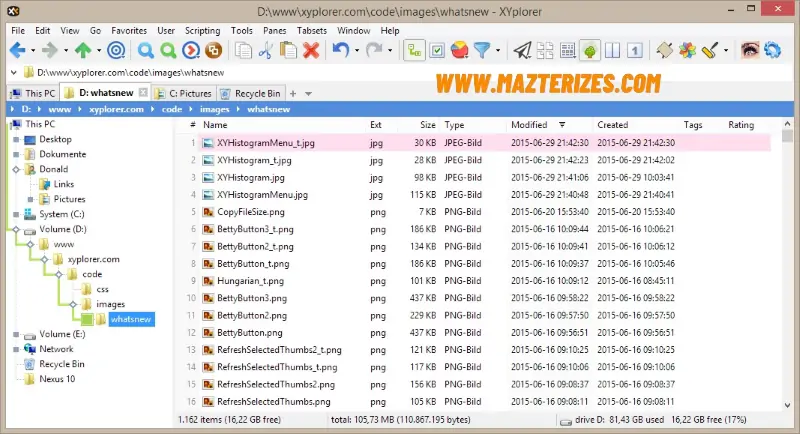Open Find Files with blue magnifier
Viewport: 800px width, 434px height.
tap(145, 50)
